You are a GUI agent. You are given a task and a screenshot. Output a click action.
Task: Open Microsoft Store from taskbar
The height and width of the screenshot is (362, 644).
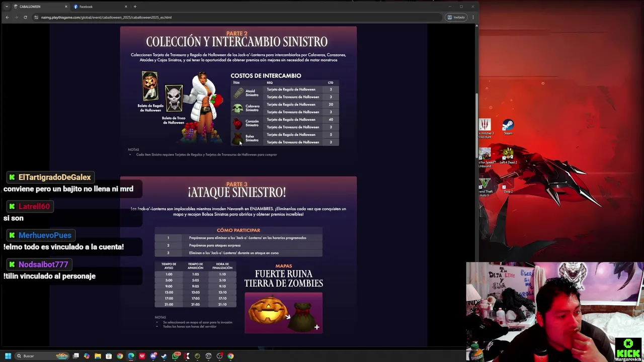click(x=109, y=356)
